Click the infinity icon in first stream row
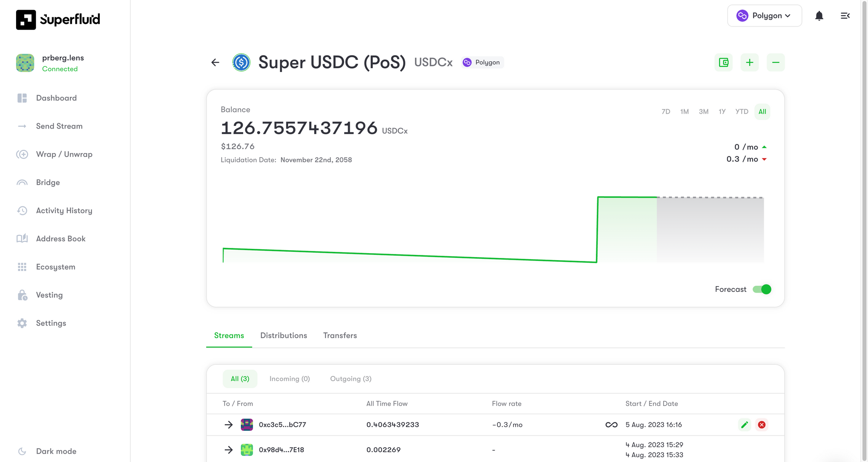Image resolution: width=868 pixels, height=462 pixels. pyautogui.click(x=612, y=425)
